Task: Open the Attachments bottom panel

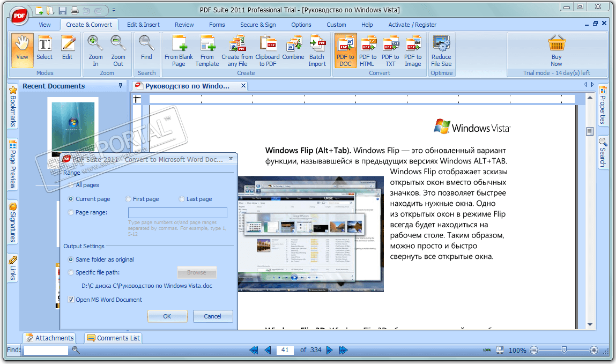Action: 49,338
